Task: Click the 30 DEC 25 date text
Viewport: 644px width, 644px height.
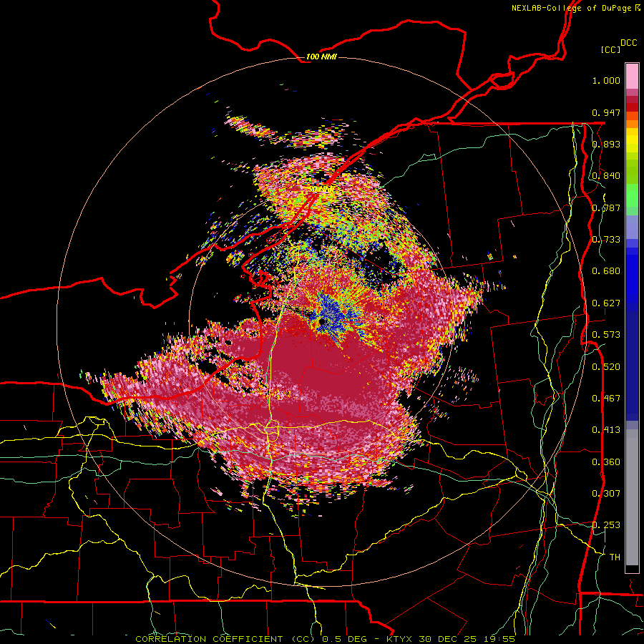Action: coord(447,639)
